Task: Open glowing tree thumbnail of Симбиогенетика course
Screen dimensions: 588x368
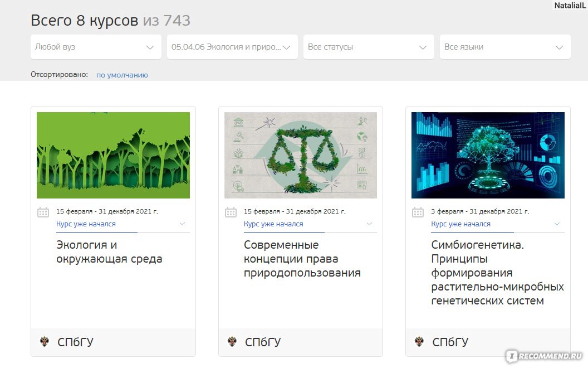Action: tap(488, 155)
